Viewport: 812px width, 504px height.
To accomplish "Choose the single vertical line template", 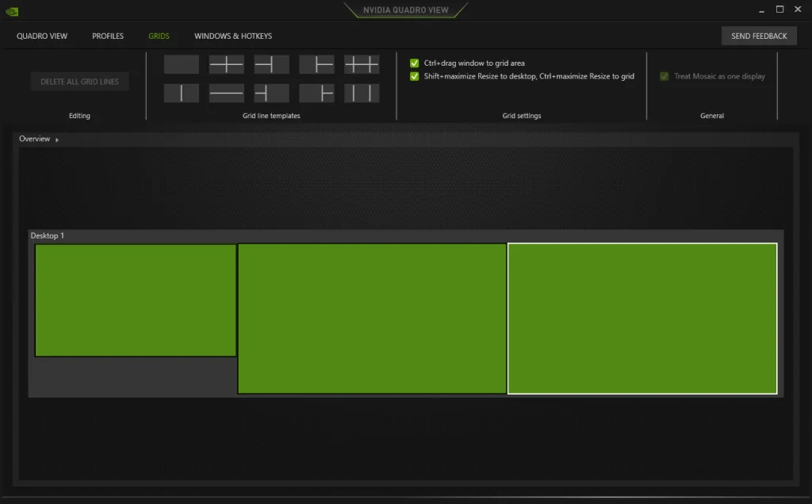I will [x=181, y=94].
